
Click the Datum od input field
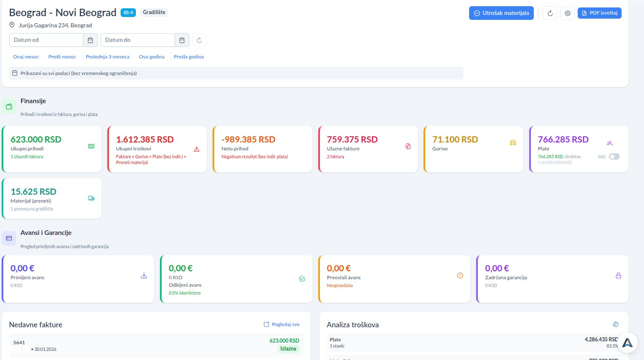tap(46, 40)
